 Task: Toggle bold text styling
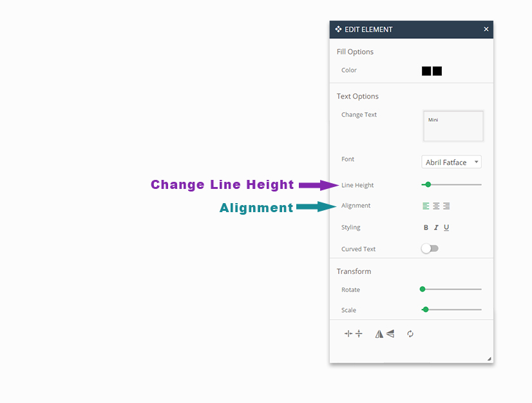(x=426, y=228)
